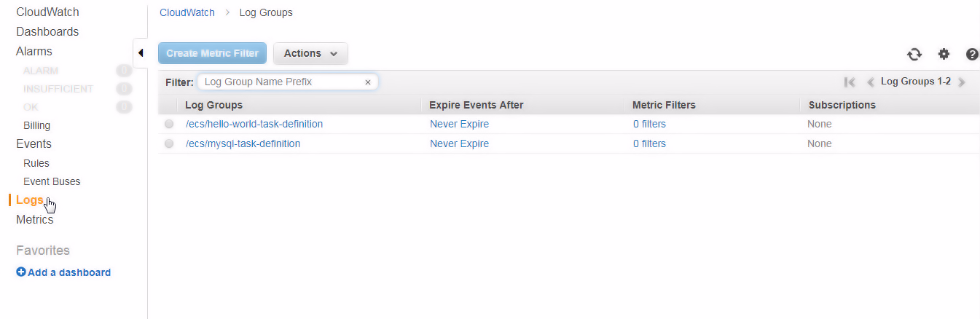Image resolution: width=980 pixels, height=319 pixels.
Task: Select Logs in the sidebar
Action: pos(30,200)
